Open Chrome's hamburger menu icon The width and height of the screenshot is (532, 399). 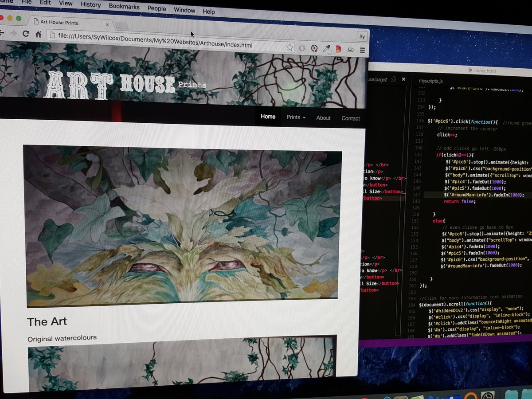tap(362, 49)
